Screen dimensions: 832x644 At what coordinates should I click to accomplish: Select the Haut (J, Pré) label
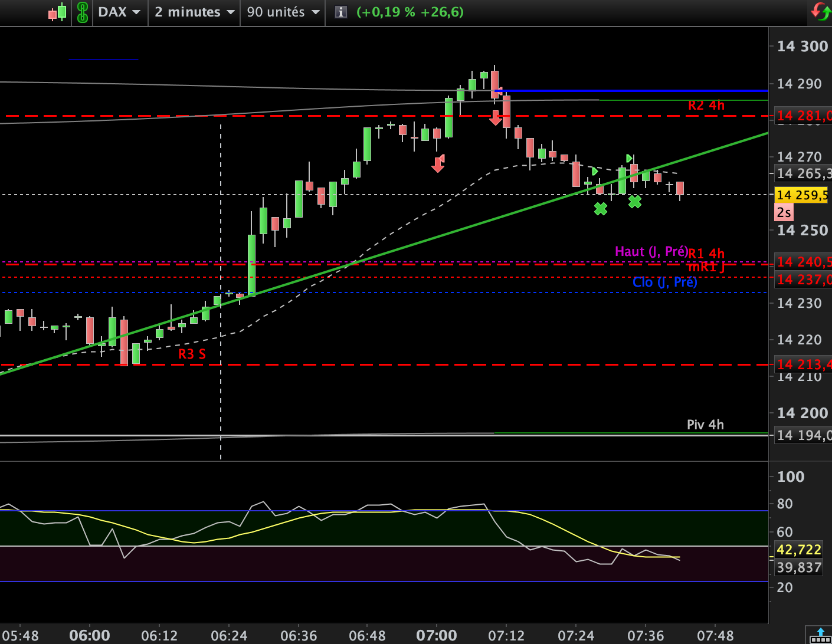(x=651, y=252)
